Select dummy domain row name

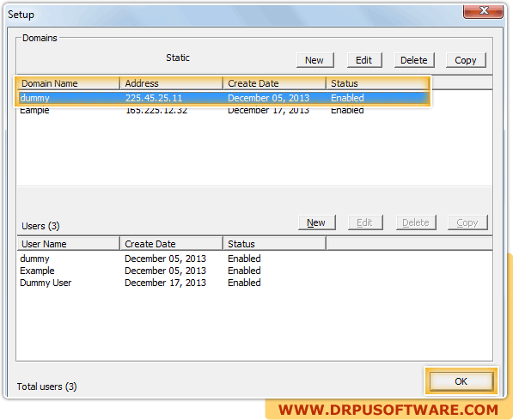pos(34,98)
